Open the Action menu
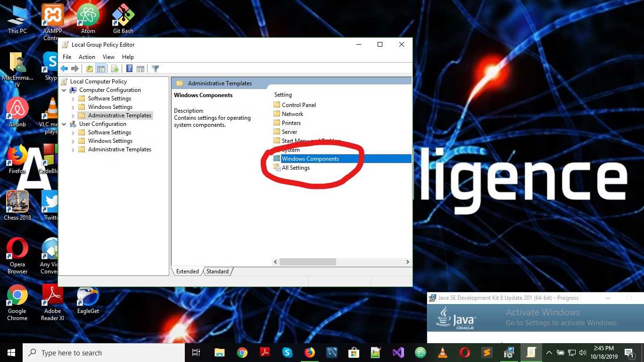 [x=87, y=57]
